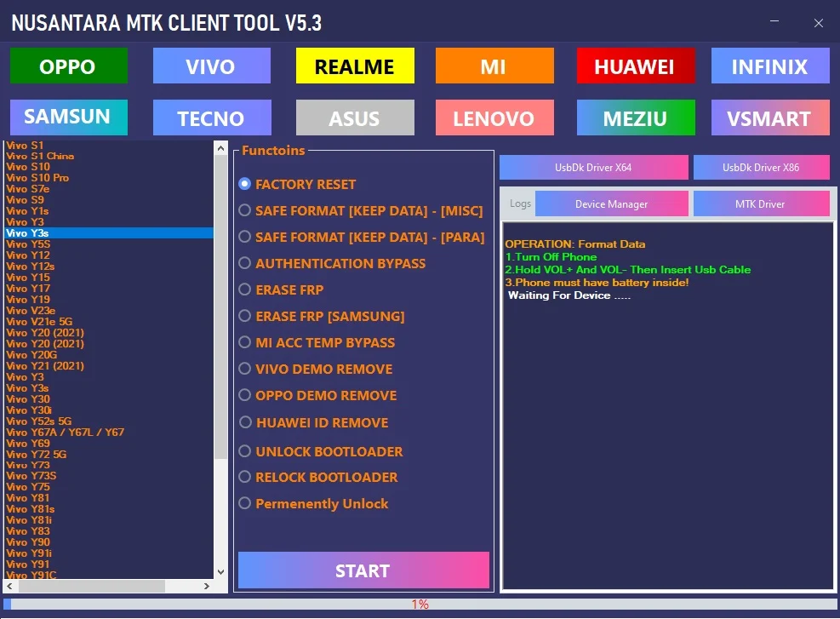Open the MEZIU brand list

point(636,117)
